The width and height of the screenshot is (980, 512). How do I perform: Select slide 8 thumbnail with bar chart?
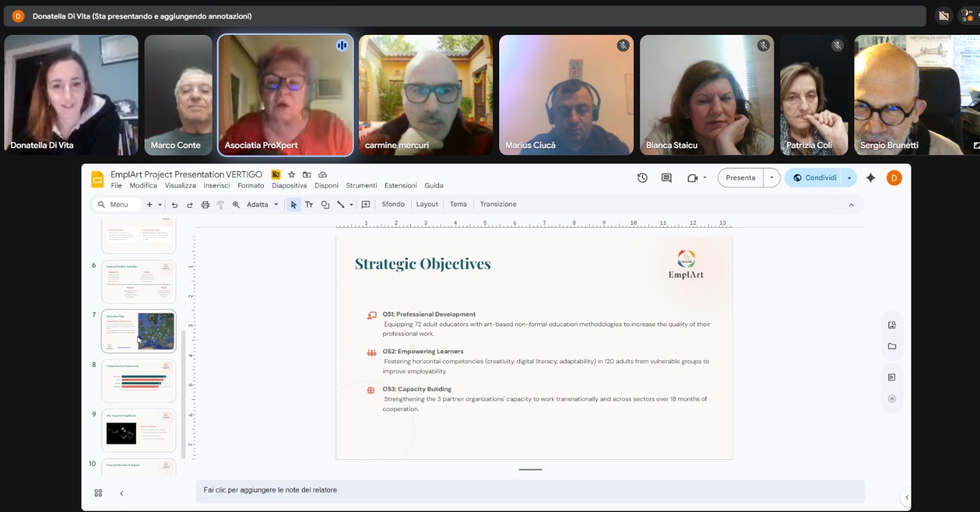(x=138, y=380)
